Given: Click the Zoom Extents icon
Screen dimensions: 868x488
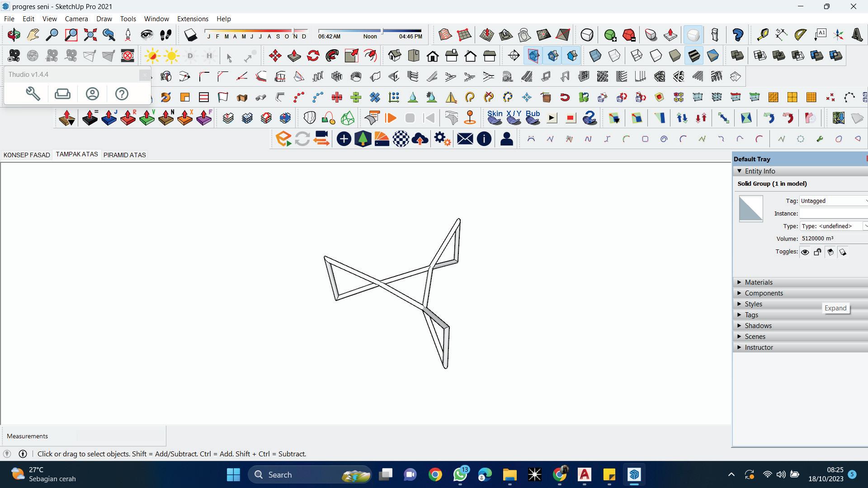Looking at the screenshot, I should click(x=90, y=35).
